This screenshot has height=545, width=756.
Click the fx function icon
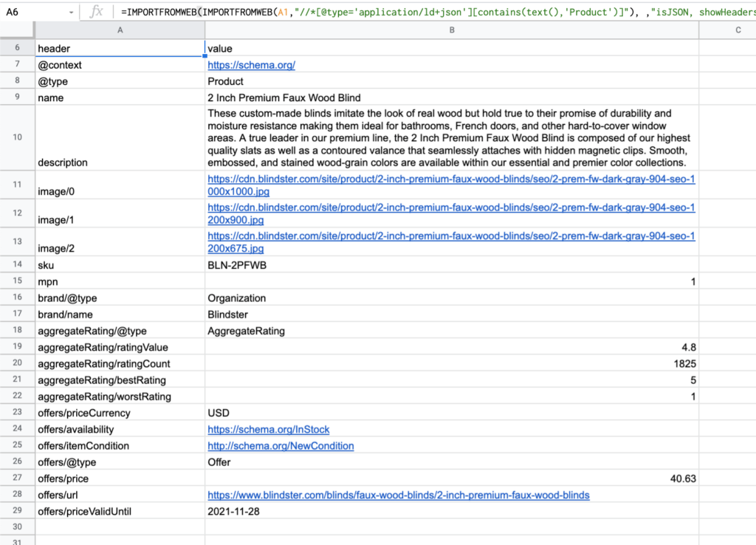tap(96, 12)
